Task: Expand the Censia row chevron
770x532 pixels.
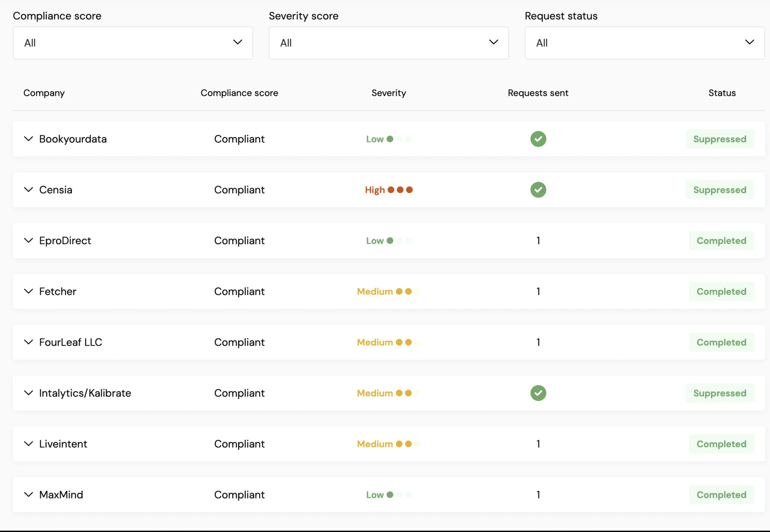Action: [28, 190]
